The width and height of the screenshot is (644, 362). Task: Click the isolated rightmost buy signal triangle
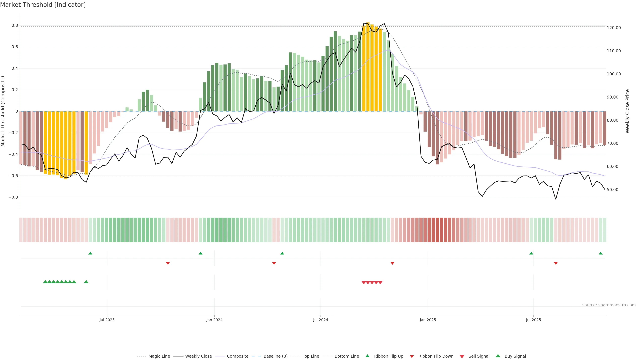pyautogui.click(x=86, y=282)
